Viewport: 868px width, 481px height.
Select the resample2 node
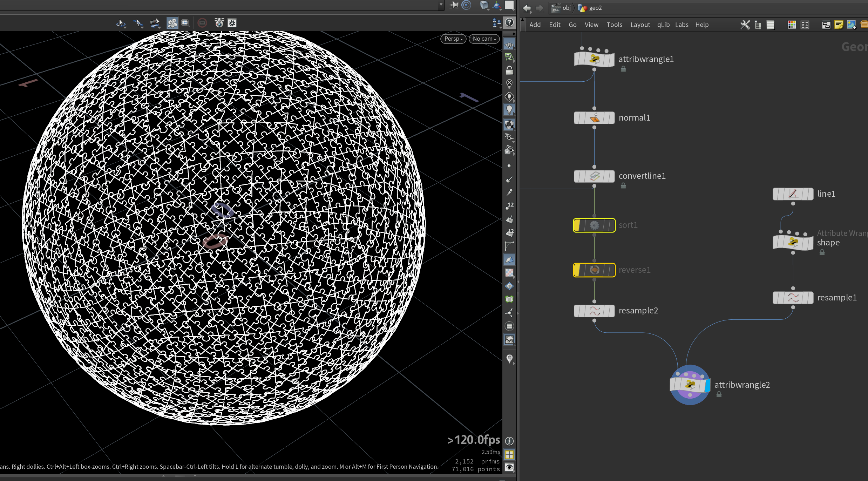pos(594,311)
